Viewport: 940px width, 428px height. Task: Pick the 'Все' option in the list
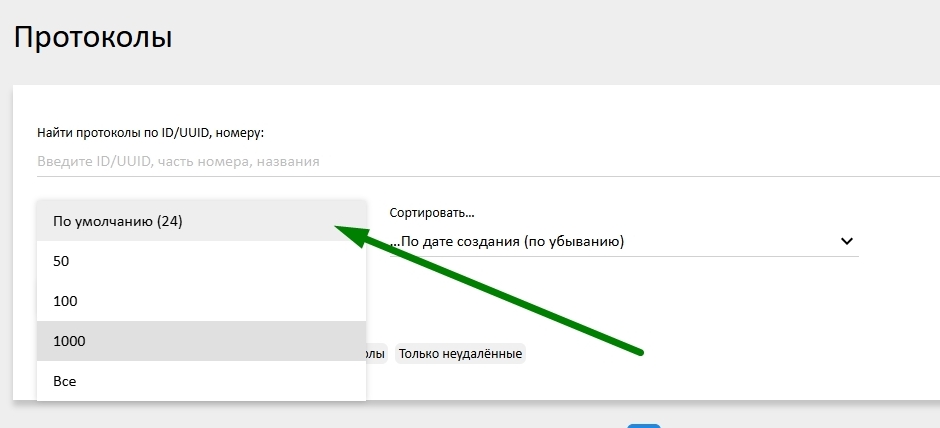201,381
